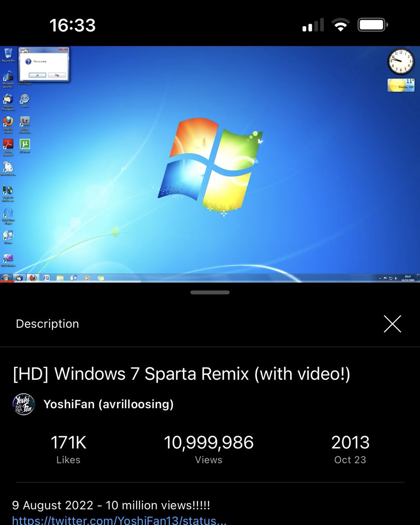Image resolution: width=420 pixels, height=525 pixels.
Task: Tap the 10,999,986 Views count
Action: [209, 449]
